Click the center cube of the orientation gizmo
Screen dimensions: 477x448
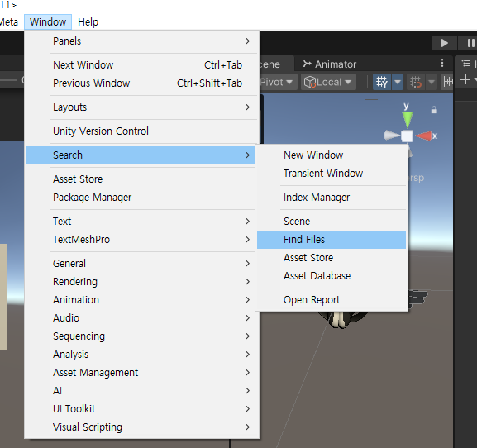point(407,136)
